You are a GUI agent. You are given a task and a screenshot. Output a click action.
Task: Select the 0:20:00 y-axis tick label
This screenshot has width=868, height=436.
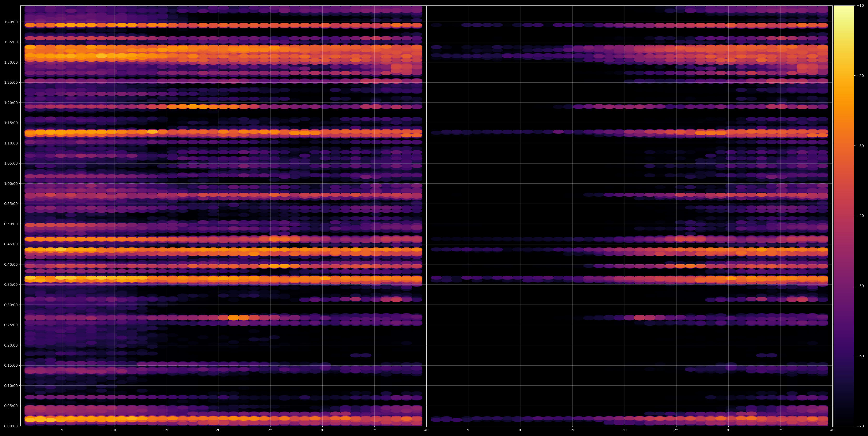11,346
